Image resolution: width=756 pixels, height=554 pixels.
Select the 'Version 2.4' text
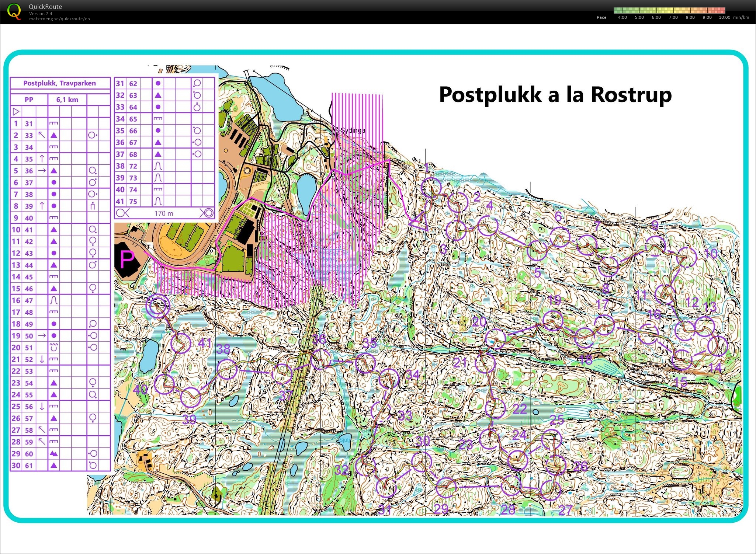pyautogui.click(x=41, y=14)
